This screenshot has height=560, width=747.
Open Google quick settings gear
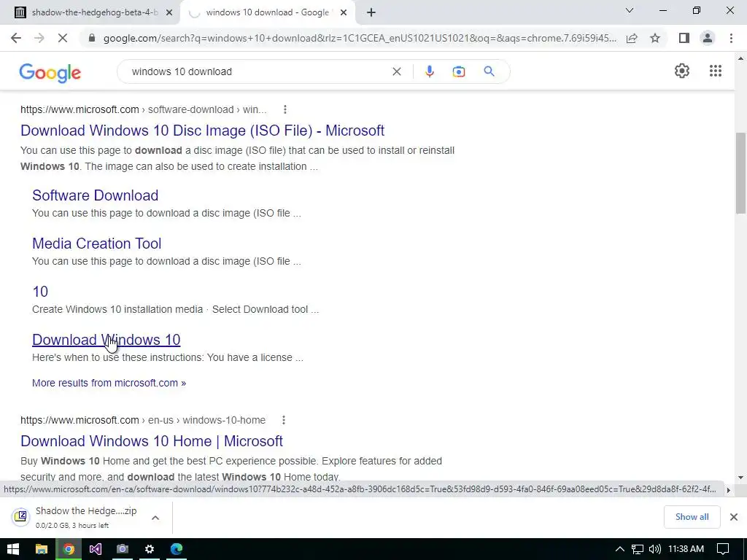click(x=682, y=71)
